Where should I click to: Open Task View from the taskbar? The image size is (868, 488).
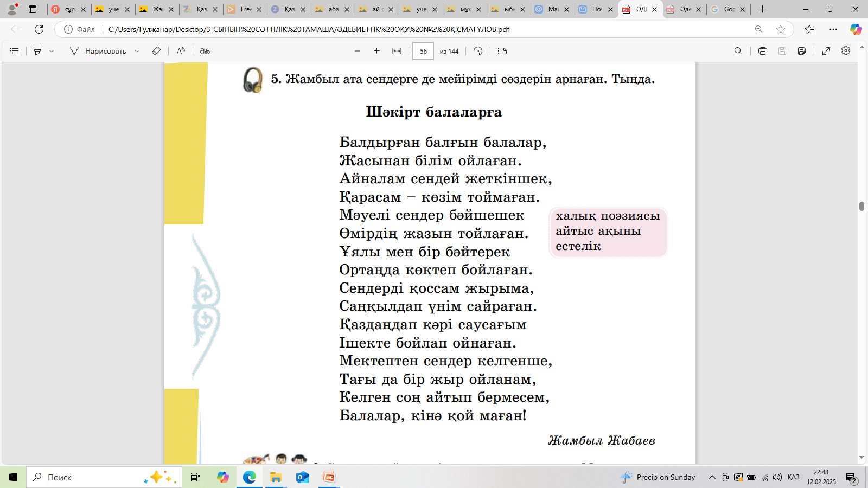[195, 477]
